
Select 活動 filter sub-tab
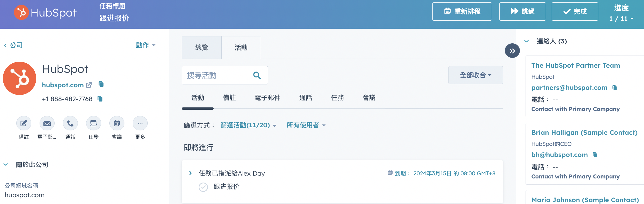pyautogui.click(x=198, y=98)
